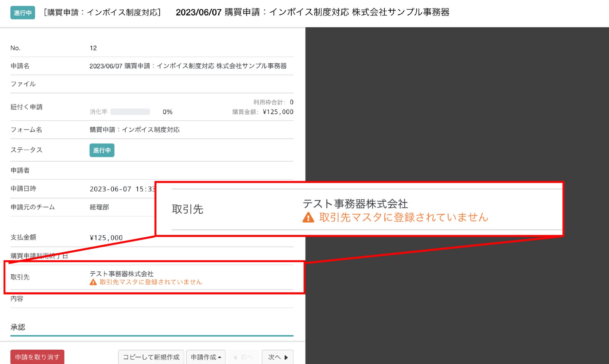Click the 取引先マスタに登録されていません warning text in the form
The image size is (609, 364).
pos(151,282)
